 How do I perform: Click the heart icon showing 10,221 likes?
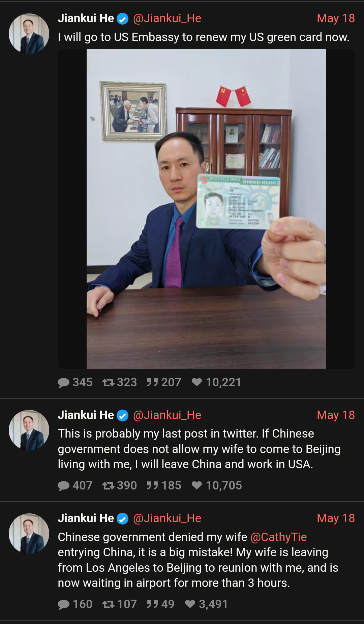(197, 382)
